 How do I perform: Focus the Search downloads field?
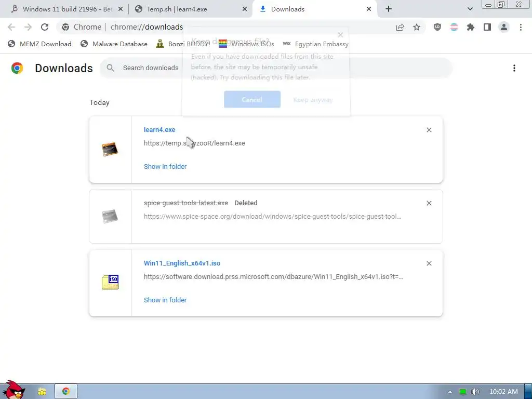[x=276, y=68]
